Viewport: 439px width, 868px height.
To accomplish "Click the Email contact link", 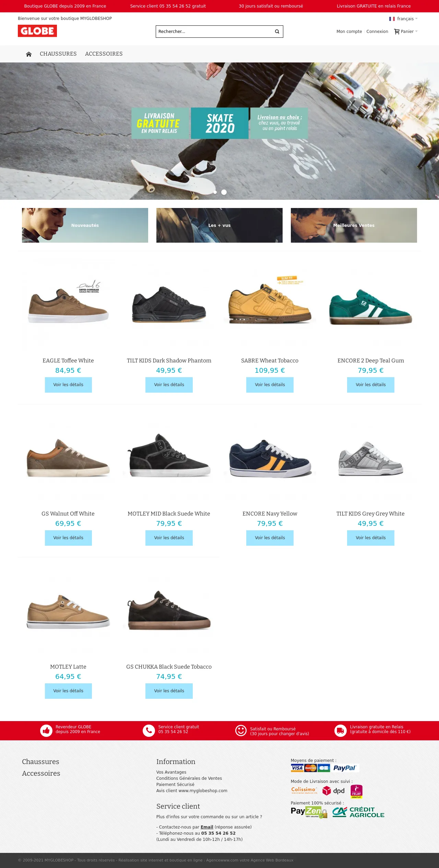I will pyautogui.click(x=207, y=827).
